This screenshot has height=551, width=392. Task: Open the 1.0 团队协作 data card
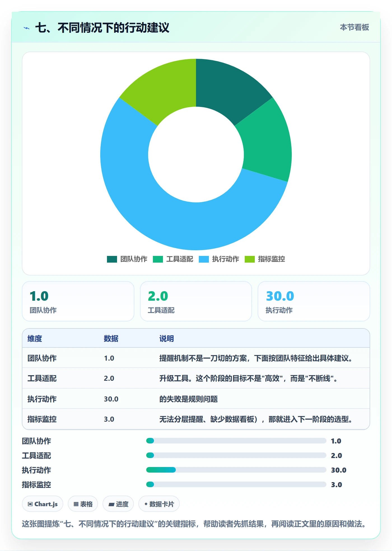[78, 301]
